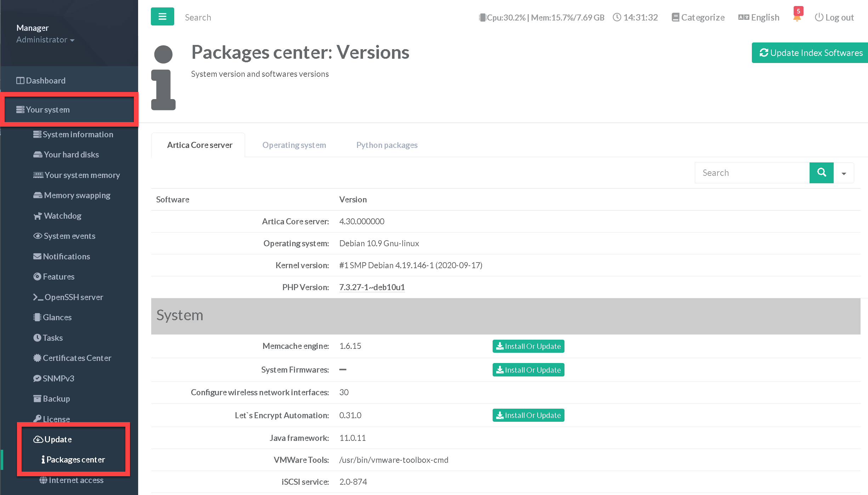Switch to the Python packages tab
The image size is (868, 495).
point(387,145)
